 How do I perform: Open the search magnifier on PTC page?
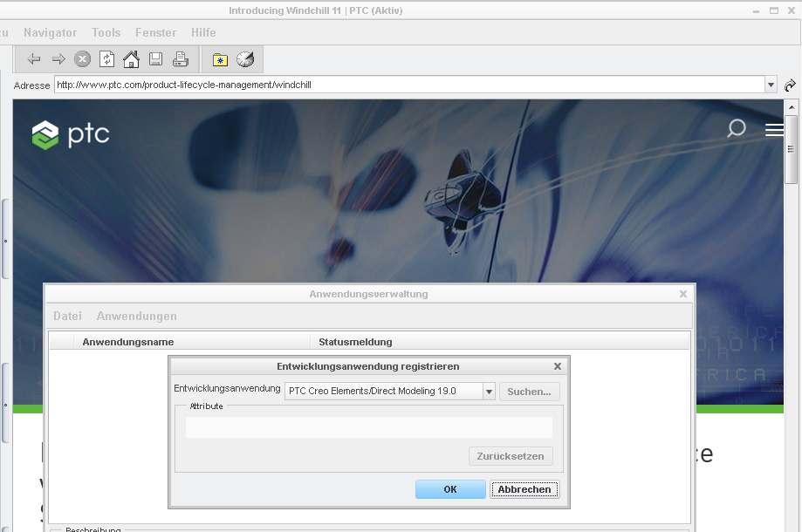tap(736, 128)
